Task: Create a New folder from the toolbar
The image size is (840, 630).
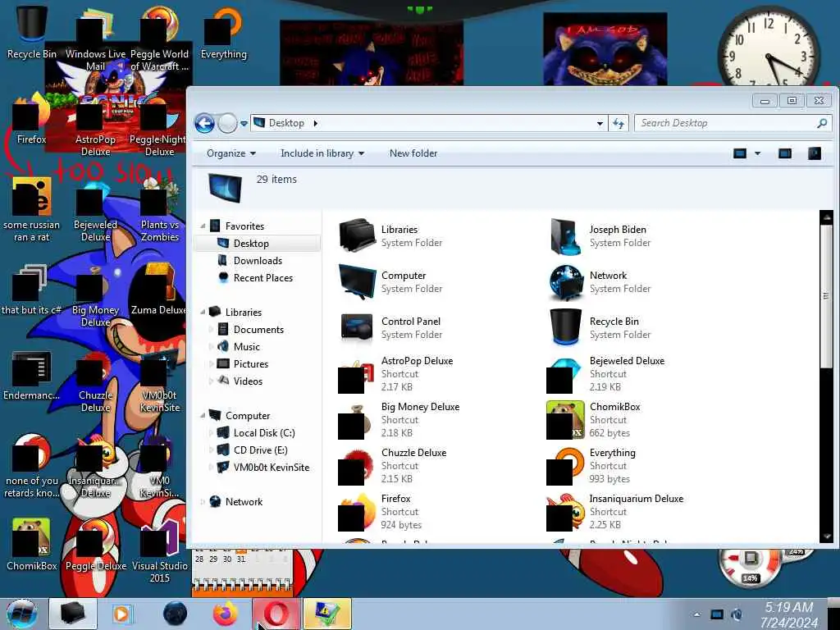Action: pyautogui.click(x=413, y=153)
